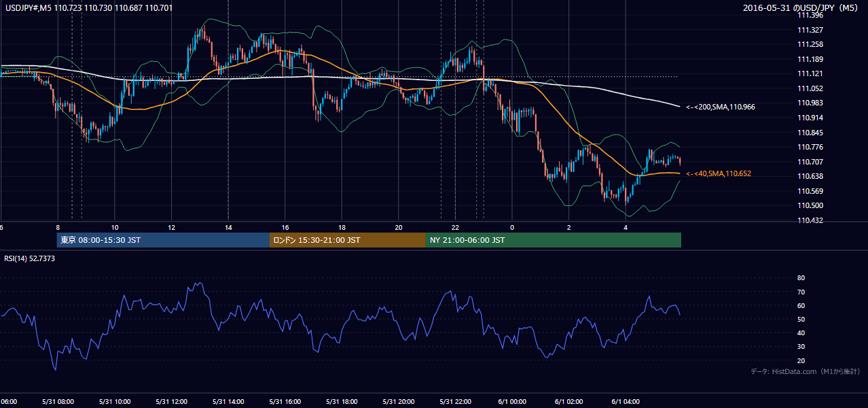The height and width of the screenshot is (408, 868).
Task: Click the bottom time label 5/31 08:00
Action: (x=58, y=401)
